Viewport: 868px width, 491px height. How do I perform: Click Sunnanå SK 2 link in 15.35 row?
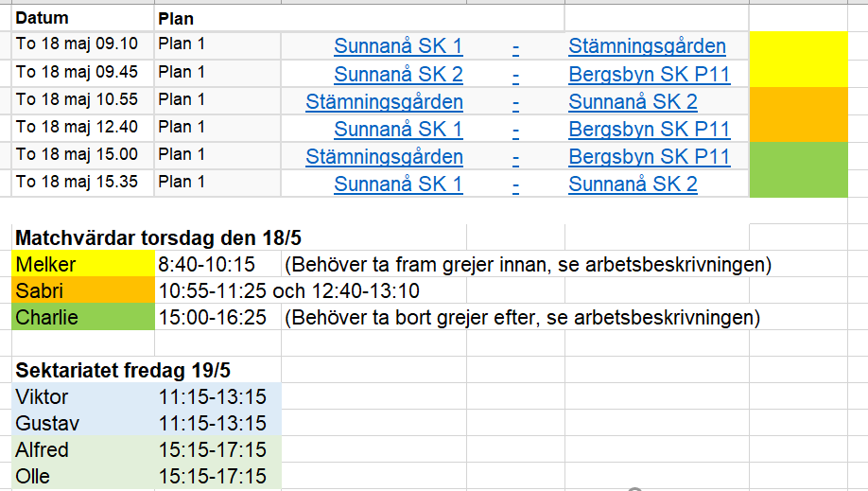(x=633, y=184)
